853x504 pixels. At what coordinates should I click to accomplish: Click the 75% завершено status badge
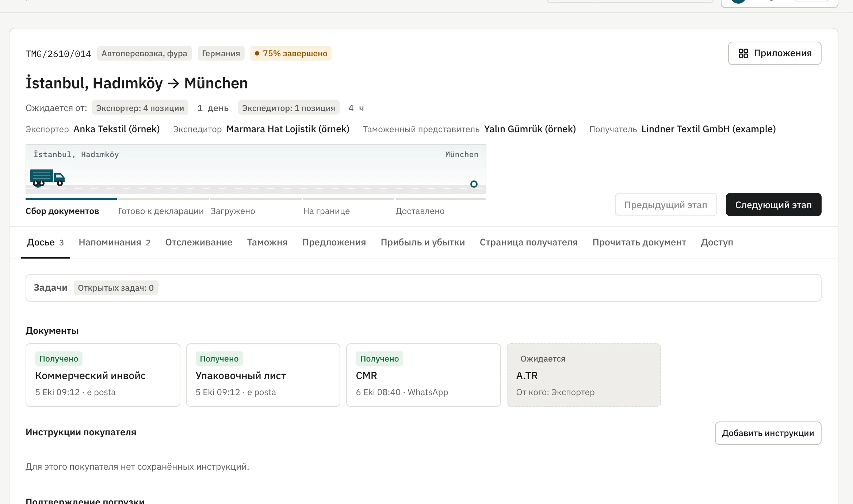(x=291, y=53)
